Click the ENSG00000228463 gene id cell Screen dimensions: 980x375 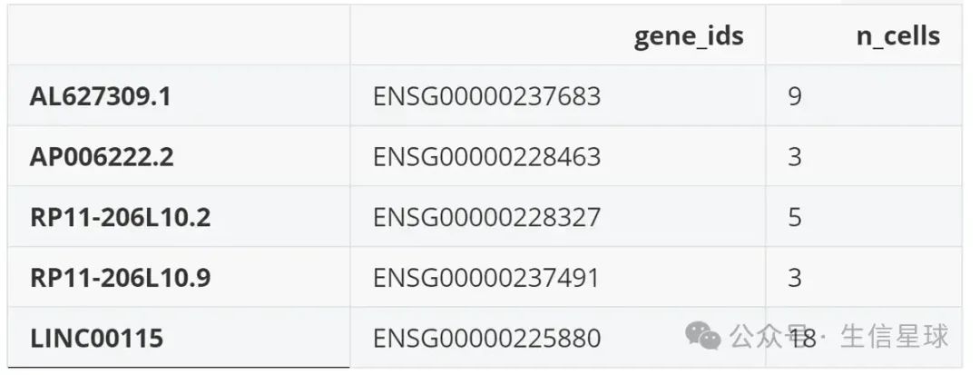coord(487,157)
